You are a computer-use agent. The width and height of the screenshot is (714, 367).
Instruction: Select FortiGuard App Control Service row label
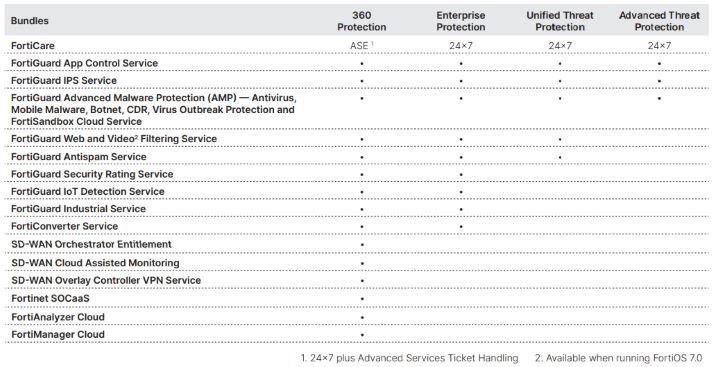tap(84, 63)
